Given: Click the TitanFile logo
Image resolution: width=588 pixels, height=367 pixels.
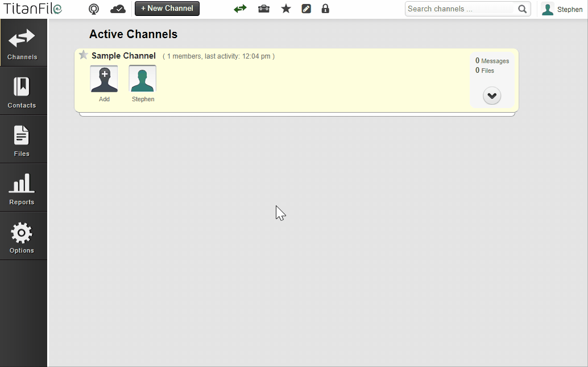Looking at the screenshot, I should coord(33,9).
